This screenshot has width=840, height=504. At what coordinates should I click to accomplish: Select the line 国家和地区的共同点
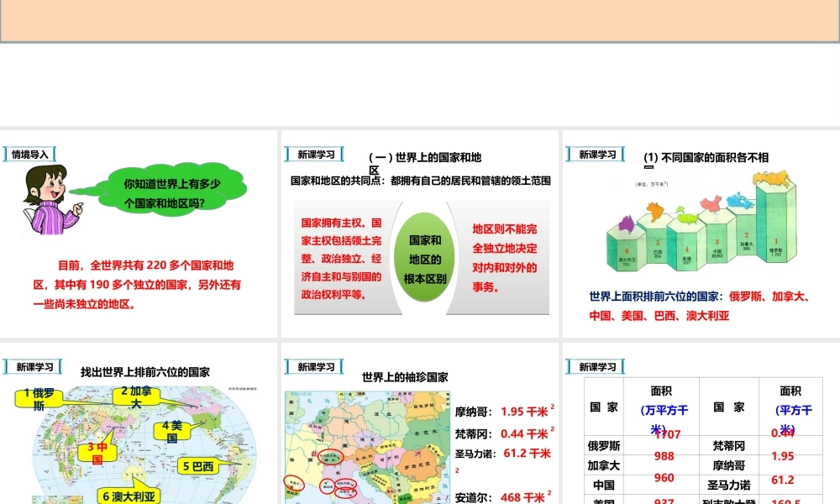pyautogui.click(x=421, y=181)
